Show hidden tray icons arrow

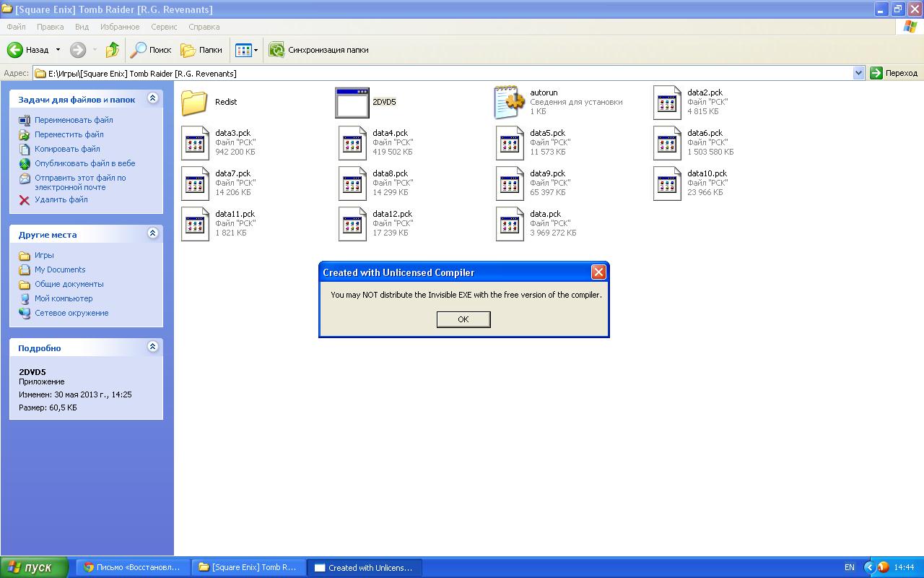(869, 567)
